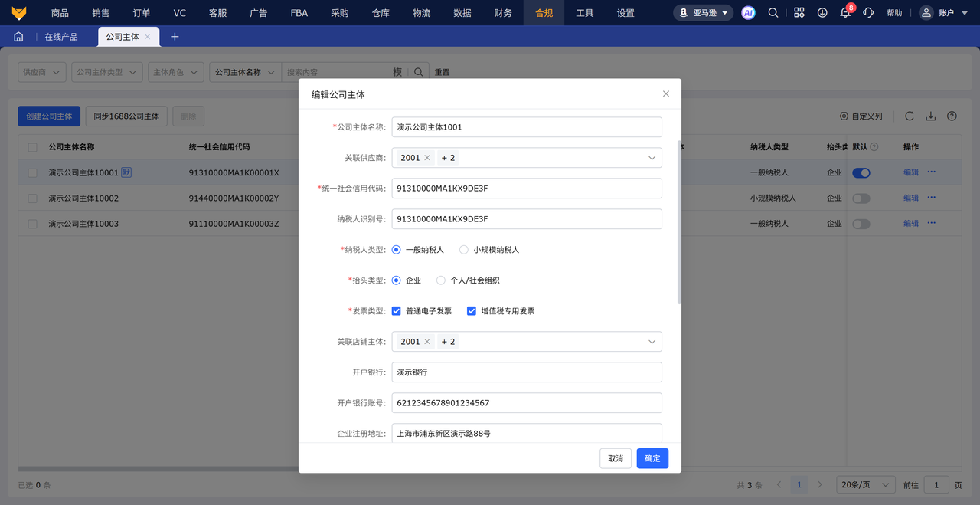Image resolution: width=980 pixels, height=505 pixels.
Task: Open the 合规 menu
Action: (x=544, y=13)
